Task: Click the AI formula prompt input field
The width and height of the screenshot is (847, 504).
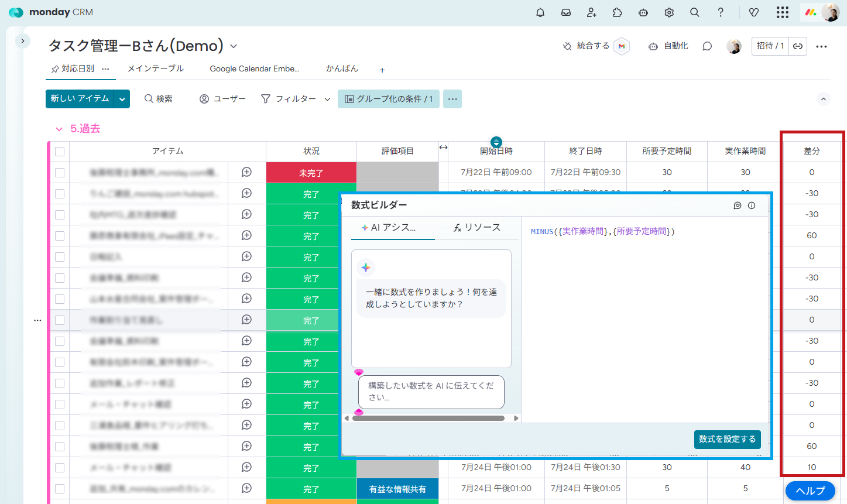Action: tap(431, 392)
